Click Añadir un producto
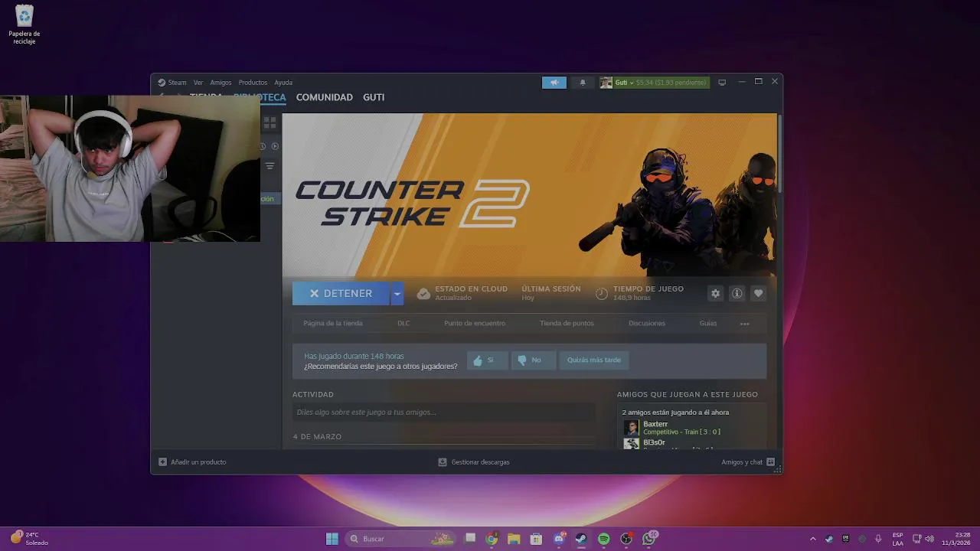Screen dimensions: 980x551 point(192,462)
